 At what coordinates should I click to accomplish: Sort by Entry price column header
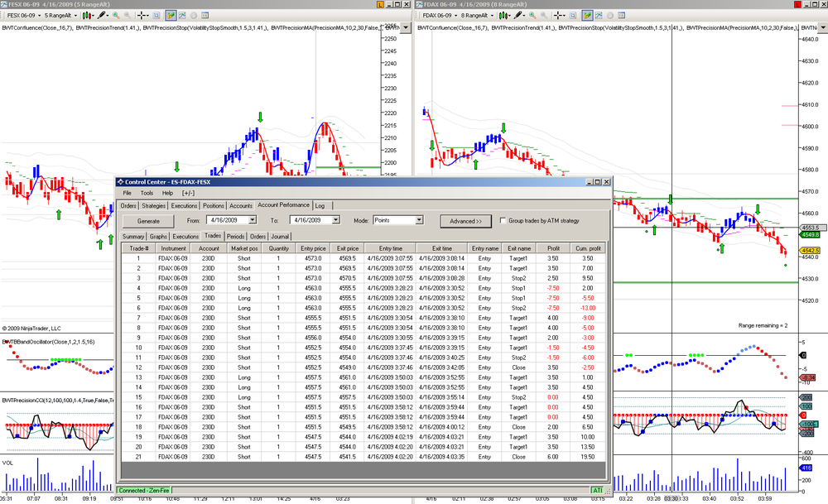(313, 248)
